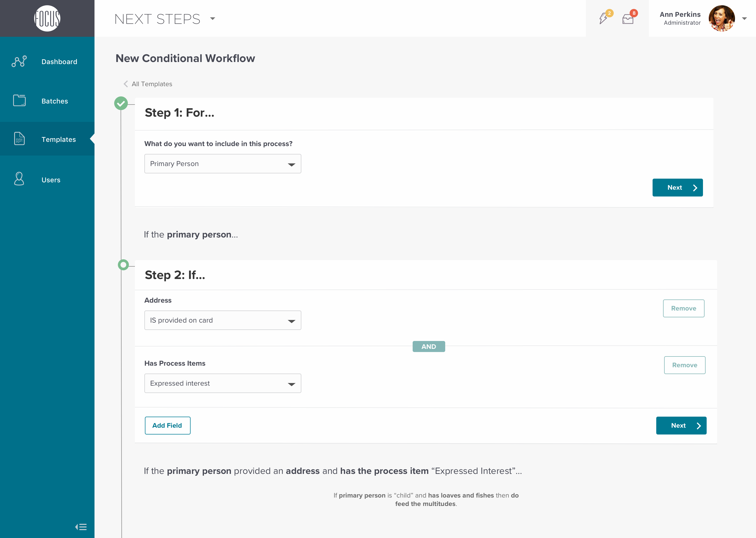Open the 'IS provided on card' dropdown
Image resolution: width=756 pixels, height=538 pixels.
pyautogui.click(x=222, y=320)
